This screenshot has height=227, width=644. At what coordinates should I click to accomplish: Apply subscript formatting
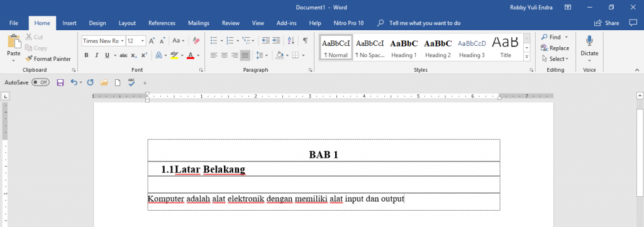pos(134,55)
